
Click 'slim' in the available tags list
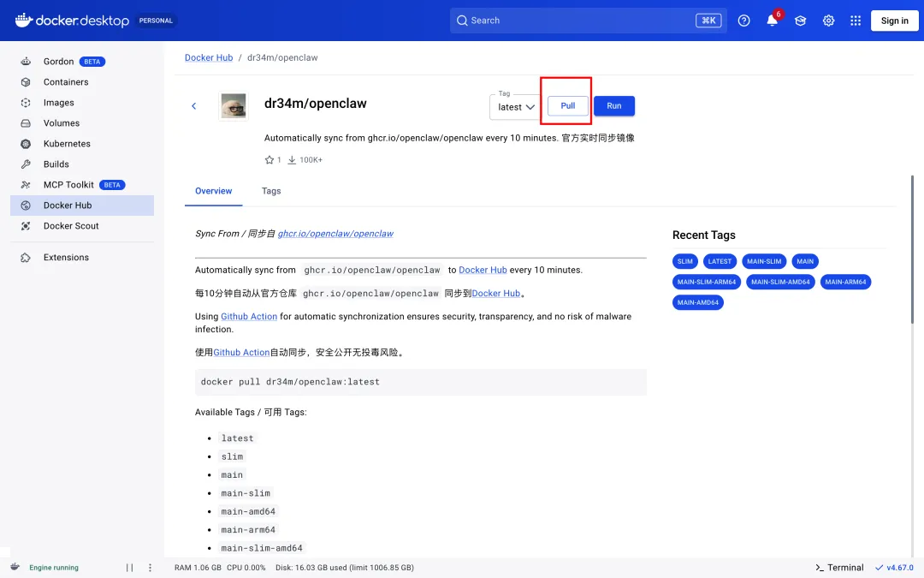232,456
